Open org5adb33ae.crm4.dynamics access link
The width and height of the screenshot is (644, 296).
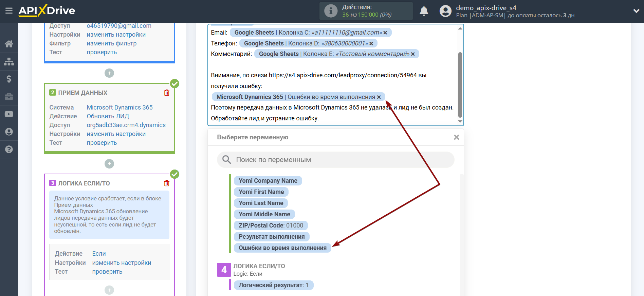tap(126, 125)
